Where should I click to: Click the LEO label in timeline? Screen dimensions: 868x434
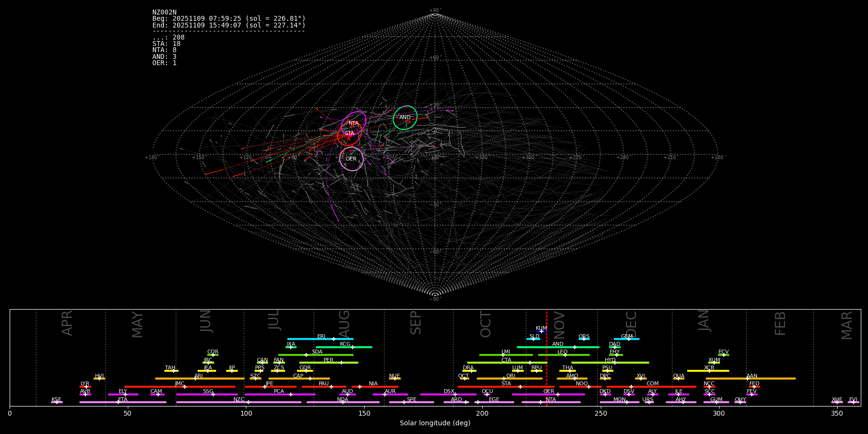coord(562,352)
